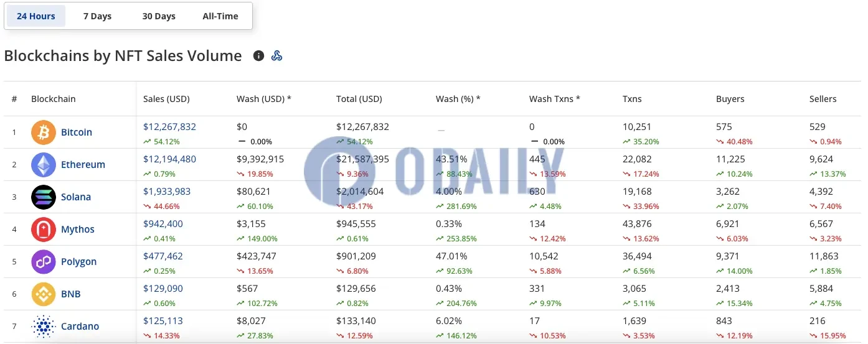This screenshot has width=868, height=344.
Task: Open the Ethereum blockchain link
Action: [83, 165]
